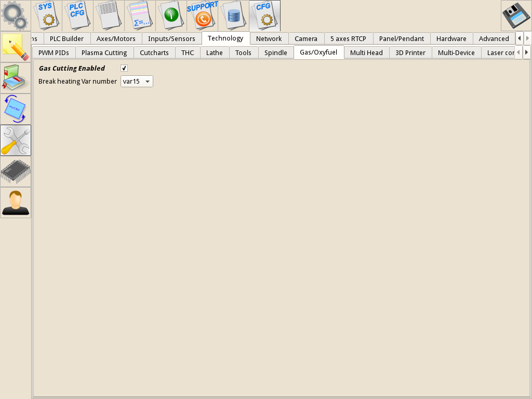
Task: Open the Inputs/Sensors tab
Action: [171, 38]
